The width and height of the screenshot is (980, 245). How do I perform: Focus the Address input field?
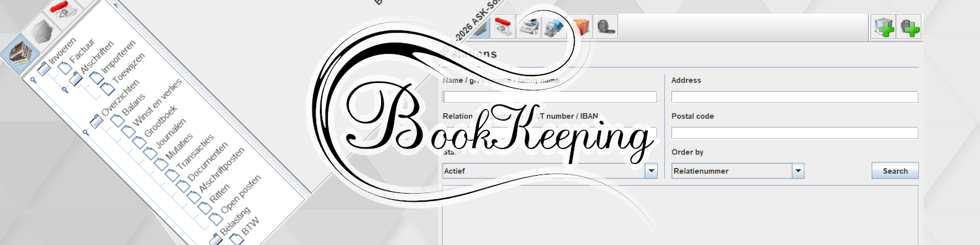(794, 97)
